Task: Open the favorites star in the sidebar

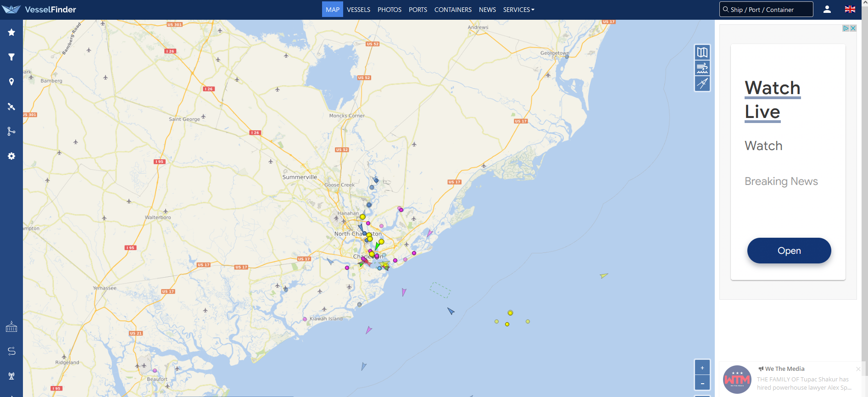Action: click(11, 32)
